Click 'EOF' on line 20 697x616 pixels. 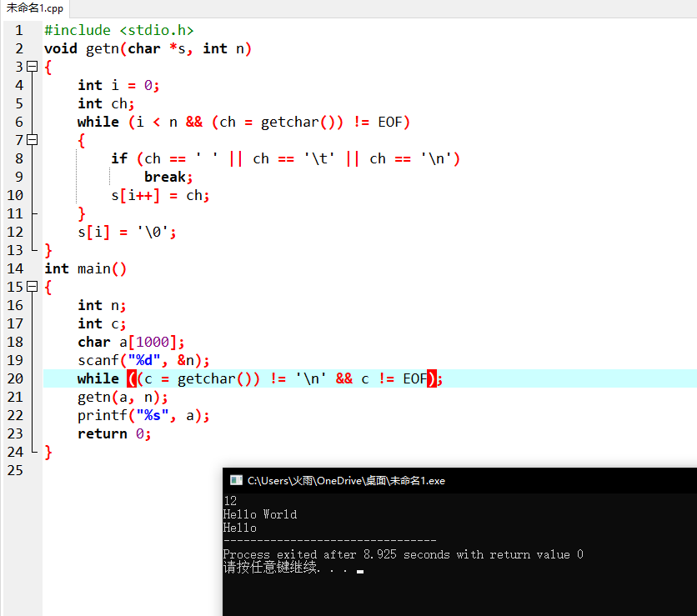coord(414,378)
